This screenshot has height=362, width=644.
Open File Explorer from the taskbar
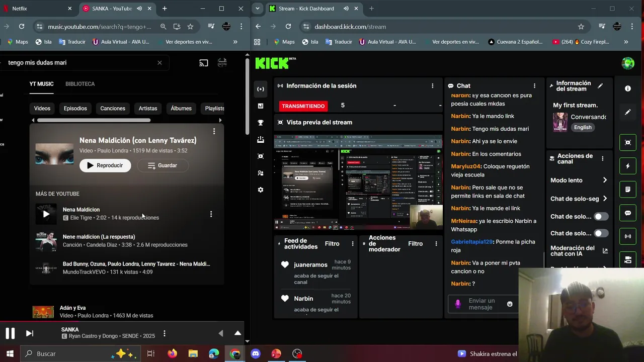(x=193, y=353)
